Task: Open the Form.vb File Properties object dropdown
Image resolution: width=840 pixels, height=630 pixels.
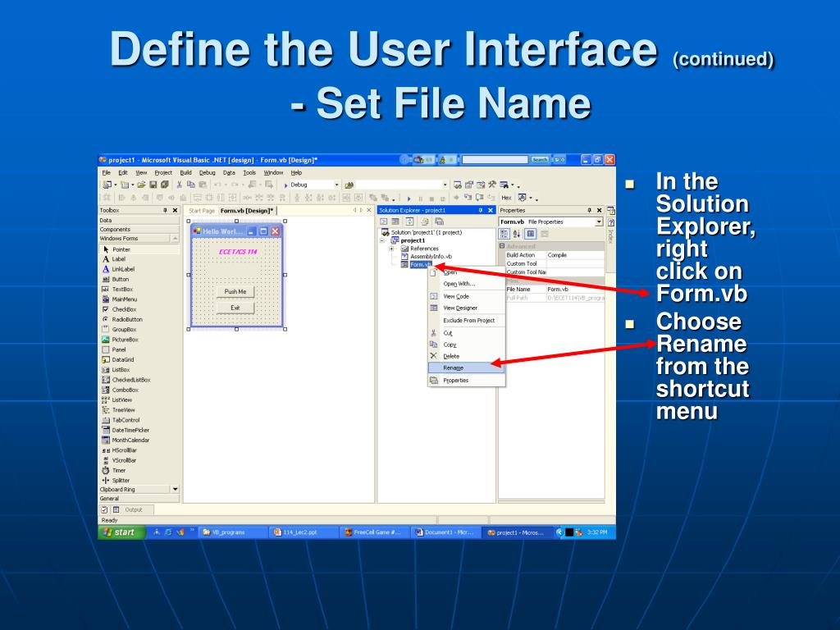Action: point(598,221)
